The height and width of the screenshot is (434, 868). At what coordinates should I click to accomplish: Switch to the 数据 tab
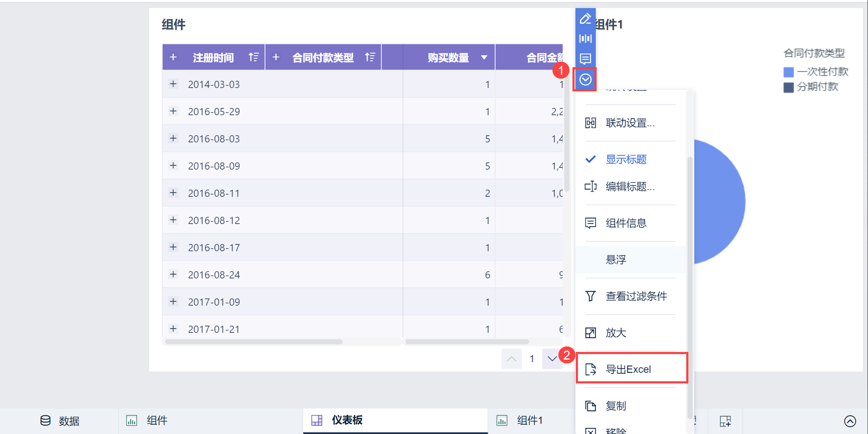pos(59,421)
